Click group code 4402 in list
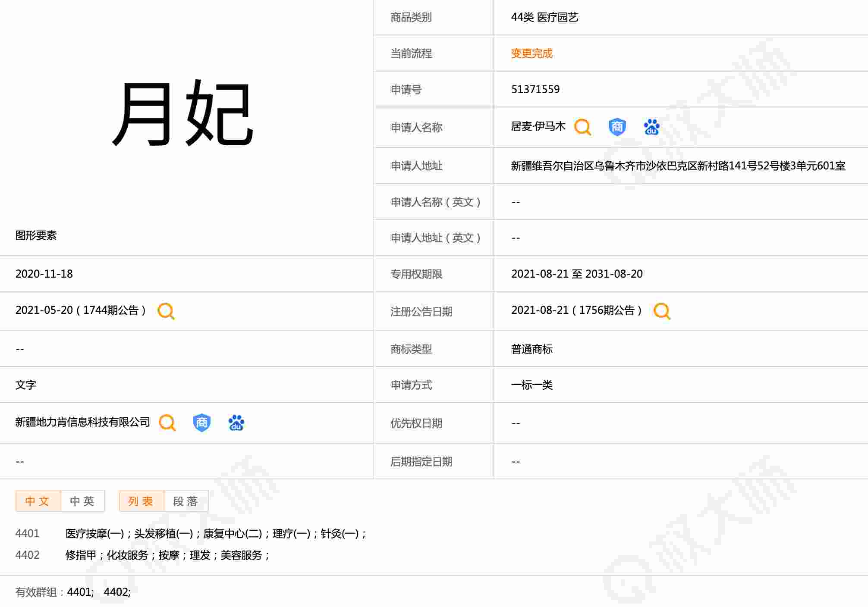868x607 pixels. (27, 555)
